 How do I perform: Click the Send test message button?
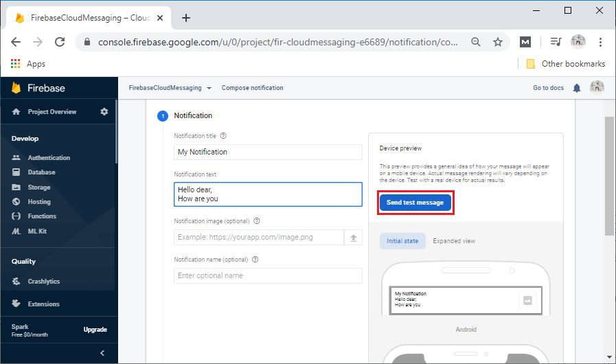click(x=415, y=203)
